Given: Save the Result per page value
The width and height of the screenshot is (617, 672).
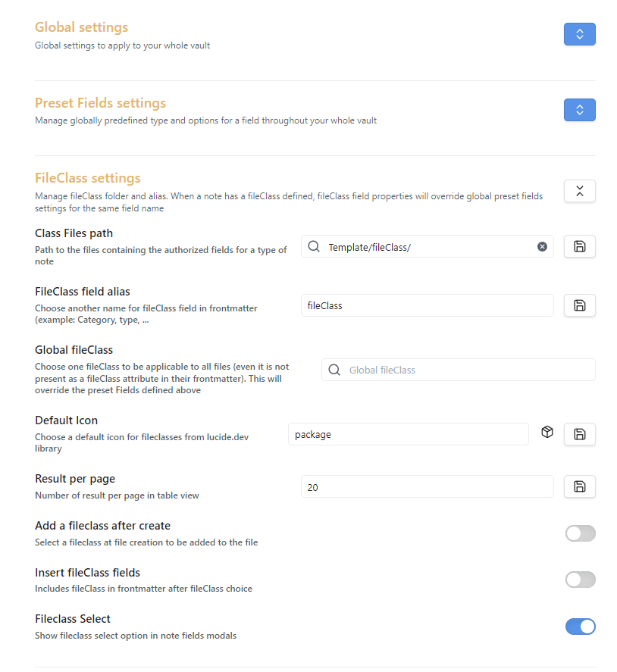Looking at the screenshot, I should (579, 486).
